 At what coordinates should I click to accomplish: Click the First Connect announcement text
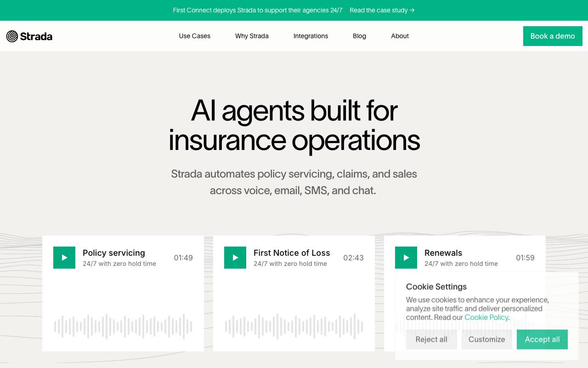258,10
